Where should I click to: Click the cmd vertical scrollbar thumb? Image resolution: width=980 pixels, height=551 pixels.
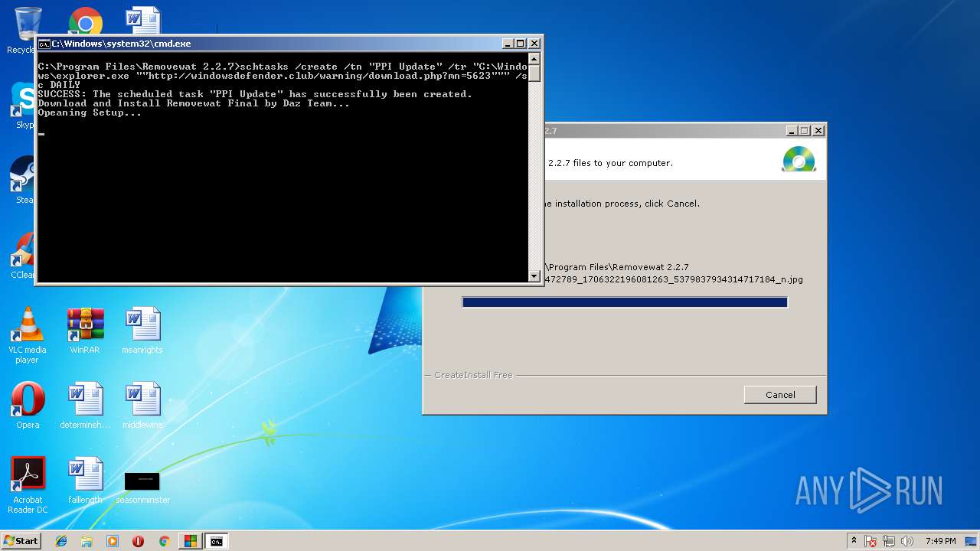(534, 73)
